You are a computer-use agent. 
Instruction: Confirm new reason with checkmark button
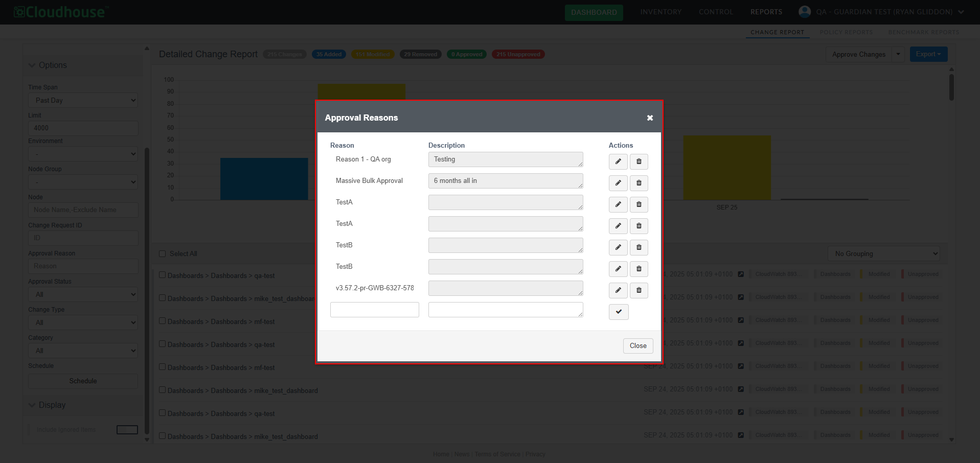click(618, 312)
